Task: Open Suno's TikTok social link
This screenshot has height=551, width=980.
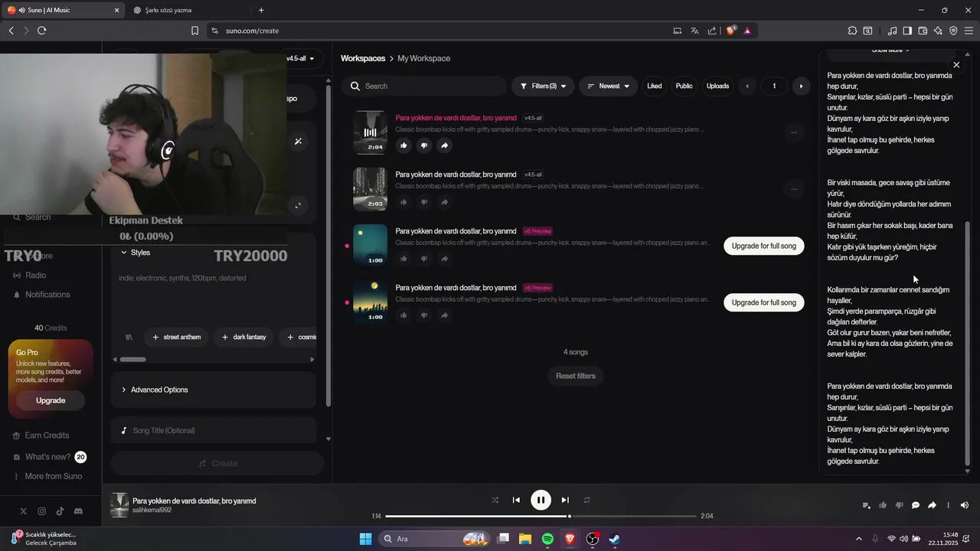Action: click(x=60, y=511)
